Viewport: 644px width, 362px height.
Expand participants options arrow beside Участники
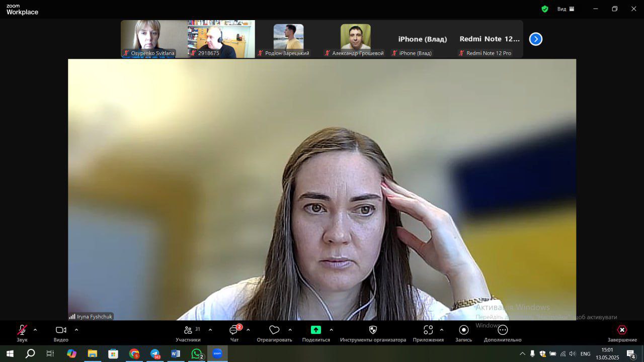click(210, 330)
